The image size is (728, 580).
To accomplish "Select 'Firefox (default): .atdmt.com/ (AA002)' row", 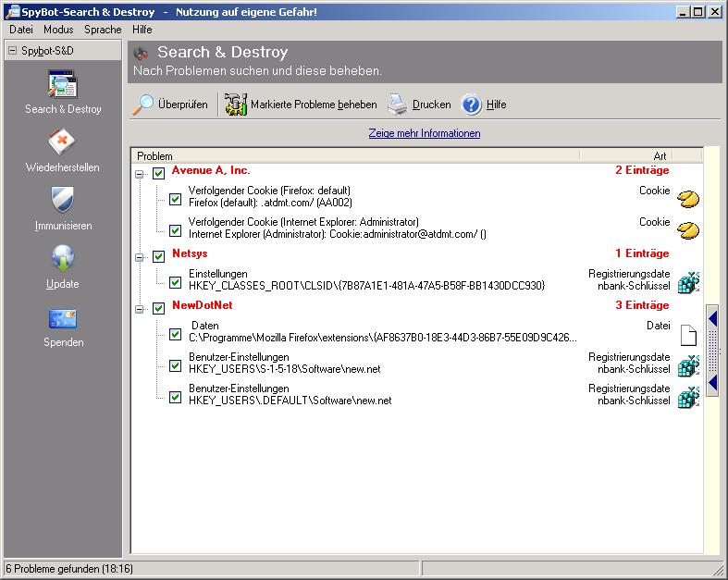I will pos(270,203).
